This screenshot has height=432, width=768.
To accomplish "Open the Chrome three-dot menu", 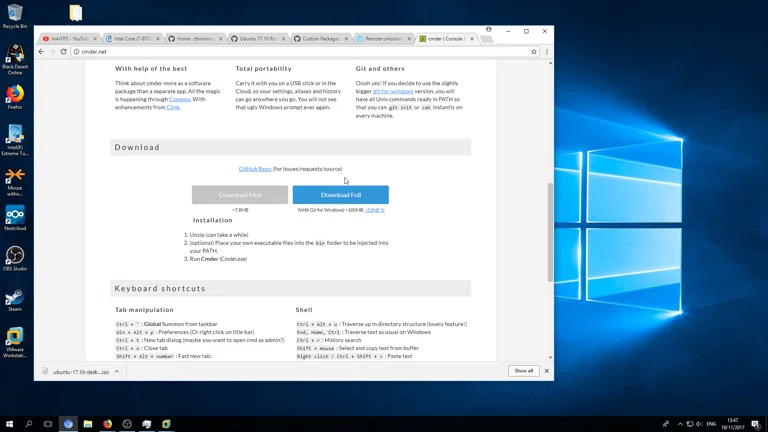I will pos(546,51).
